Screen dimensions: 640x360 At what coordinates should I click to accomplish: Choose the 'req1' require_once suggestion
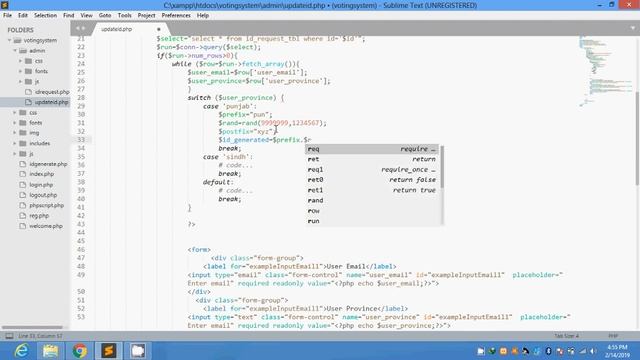[371, 169]
